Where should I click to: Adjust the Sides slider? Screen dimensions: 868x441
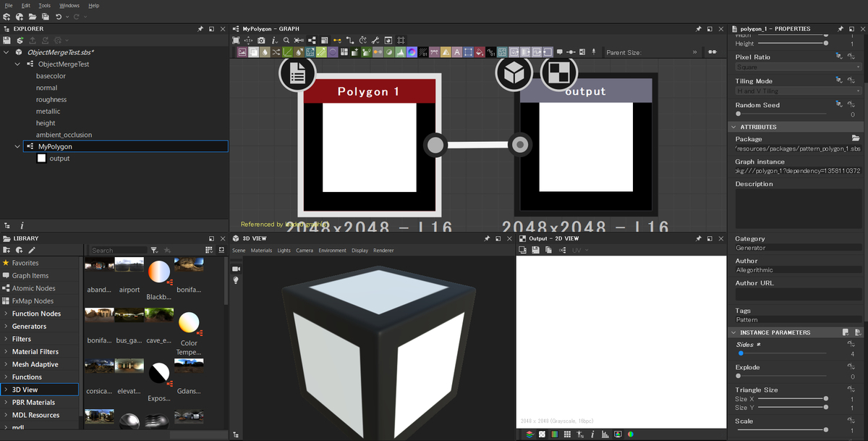coord(781,353)
